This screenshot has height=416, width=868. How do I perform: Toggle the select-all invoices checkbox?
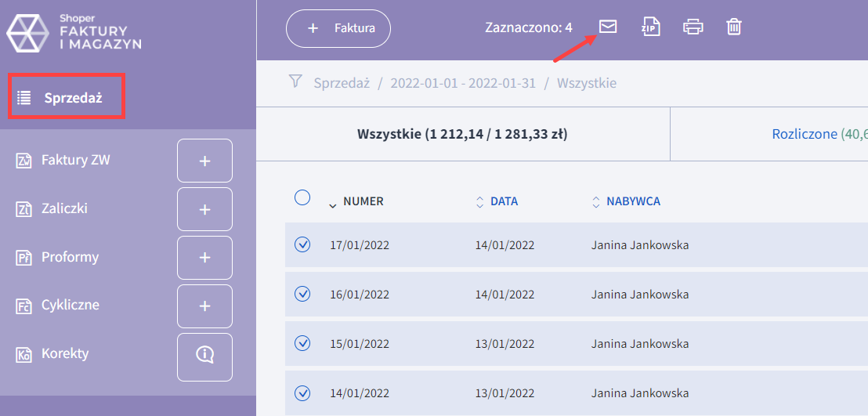(x=302, y=197)
